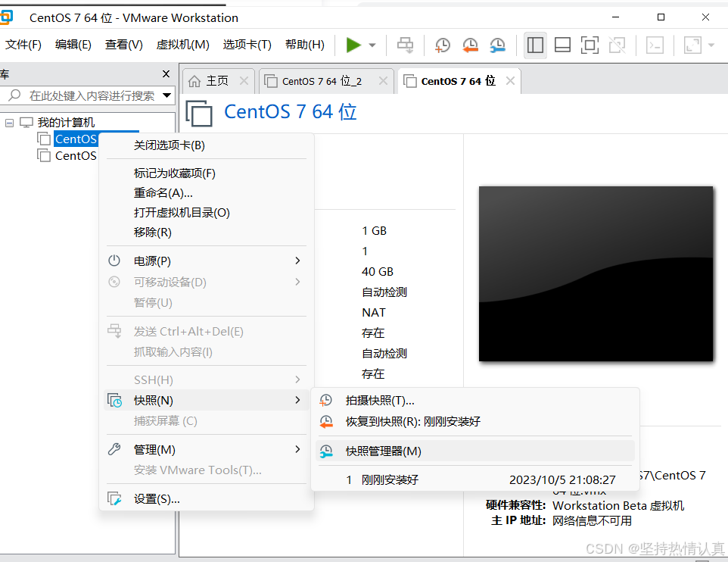Select snapshot 1 刚刚安装好 entry
The height and width of the screenshot is (562, 728).
[x=475, y=479]
